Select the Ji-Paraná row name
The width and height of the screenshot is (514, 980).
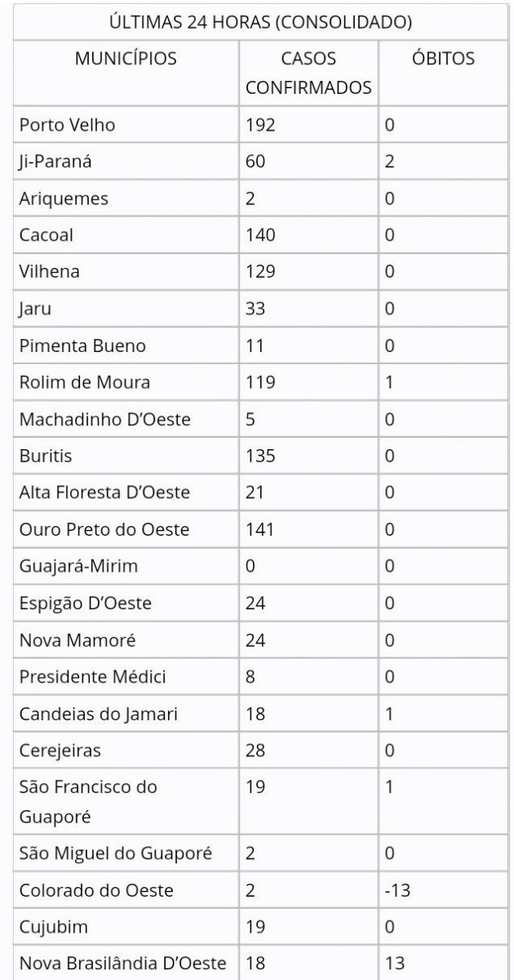click(x=55, y=162)
